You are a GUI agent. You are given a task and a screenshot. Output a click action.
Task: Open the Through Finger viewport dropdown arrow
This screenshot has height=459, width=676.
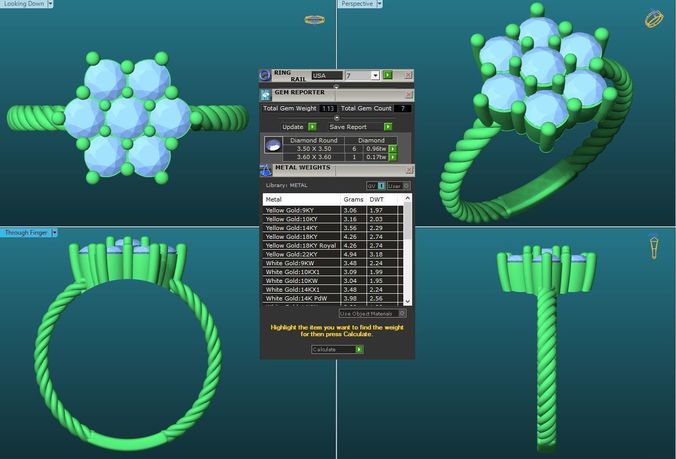pyautogui.click(x=54, y=233)
